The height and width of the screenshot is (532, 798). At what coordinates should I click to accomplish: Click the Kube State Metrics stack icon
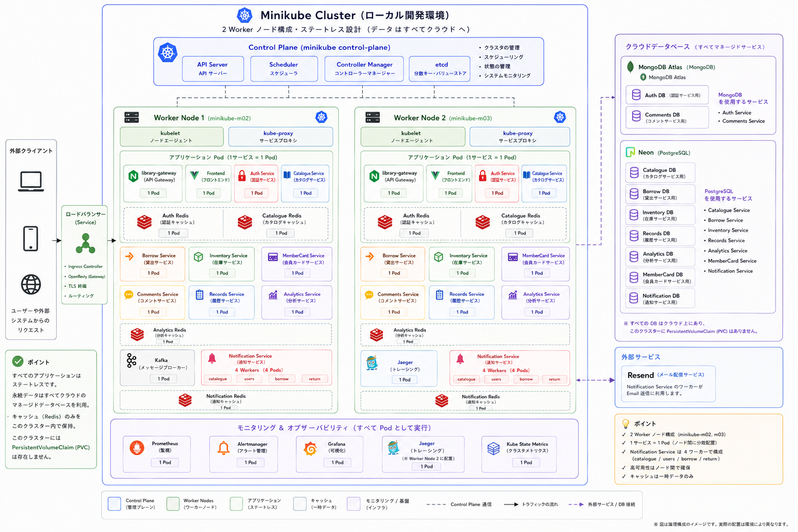tap(494, 448)
